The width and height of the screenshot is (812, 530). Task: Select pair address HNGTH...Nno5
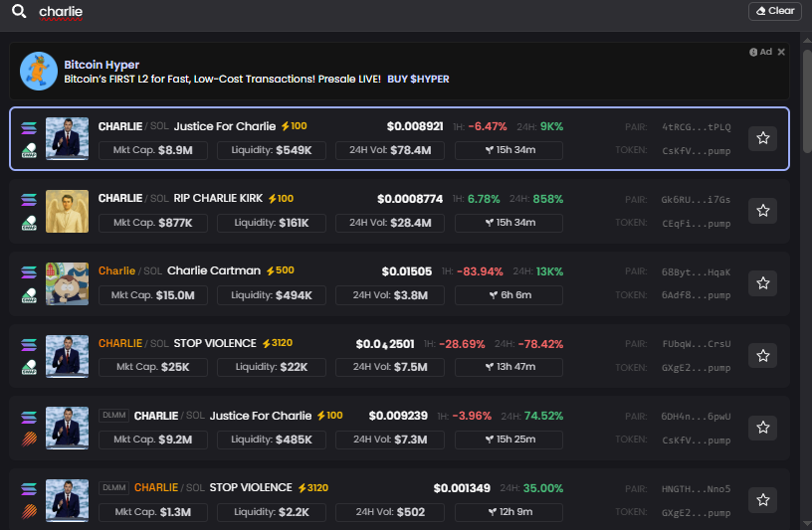[696, 488]
